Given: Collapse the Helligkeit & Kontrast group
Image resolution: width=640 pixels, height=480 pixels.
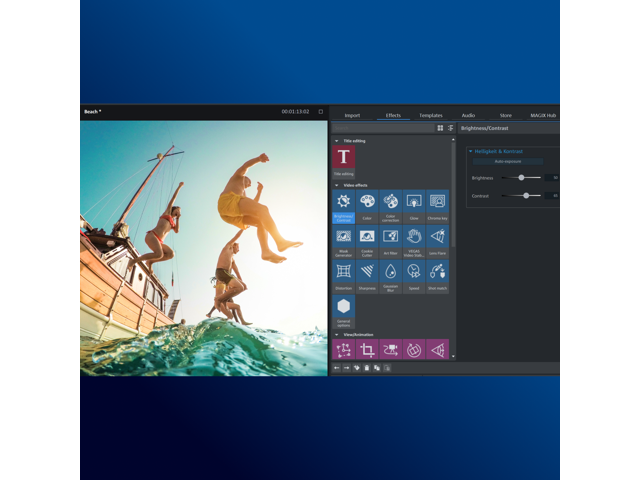Looking at the screenshot, I should coord(471,150).
